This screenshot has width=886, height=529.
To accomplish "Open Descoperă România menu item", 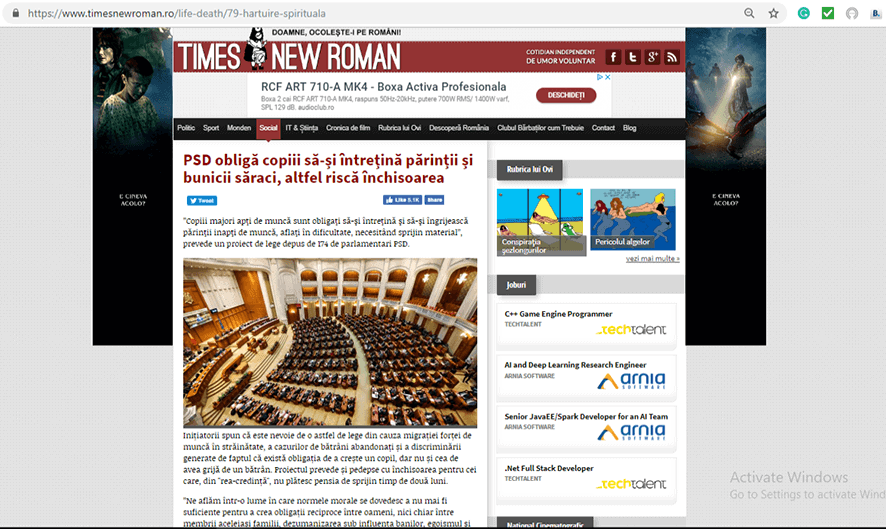I will click(x=459, y=128).
